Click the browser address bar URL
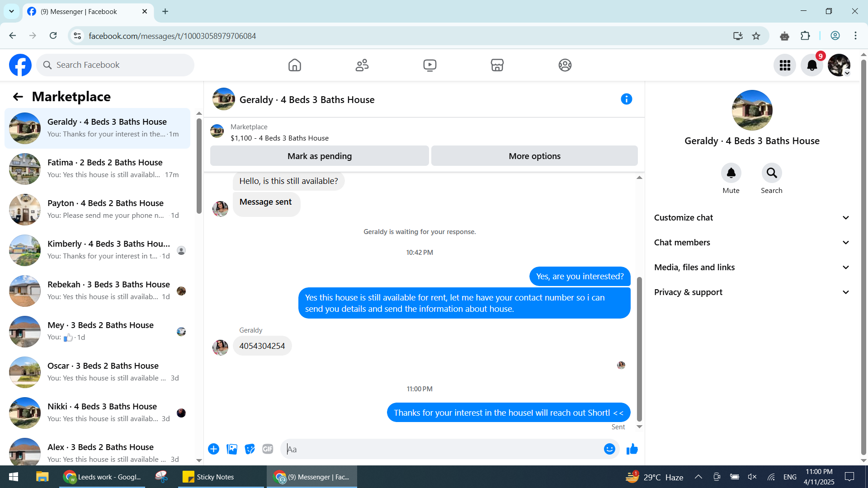The width and height of the screenshot is (868, 488). [x=172, y=36]
